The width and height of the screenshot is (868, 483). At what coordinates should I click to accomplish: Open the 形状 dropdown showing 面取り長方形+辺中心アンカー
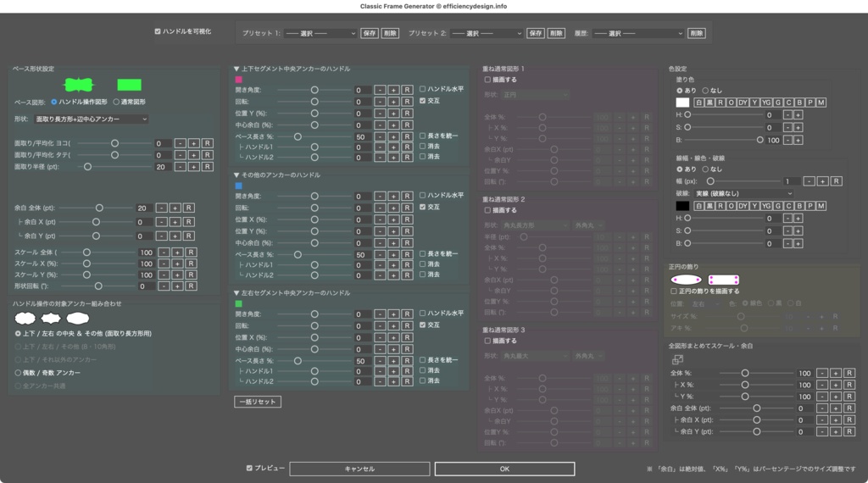pos(92,119)
